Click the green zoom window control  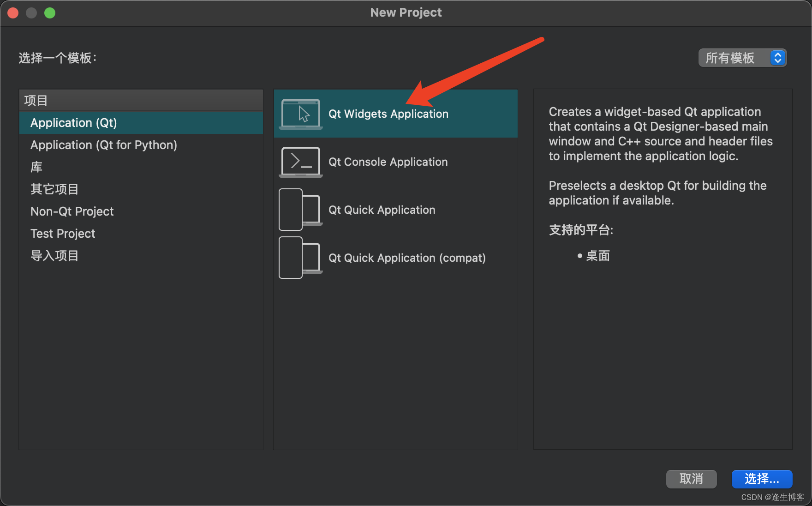pyautogui.click(x=50, y=12)
